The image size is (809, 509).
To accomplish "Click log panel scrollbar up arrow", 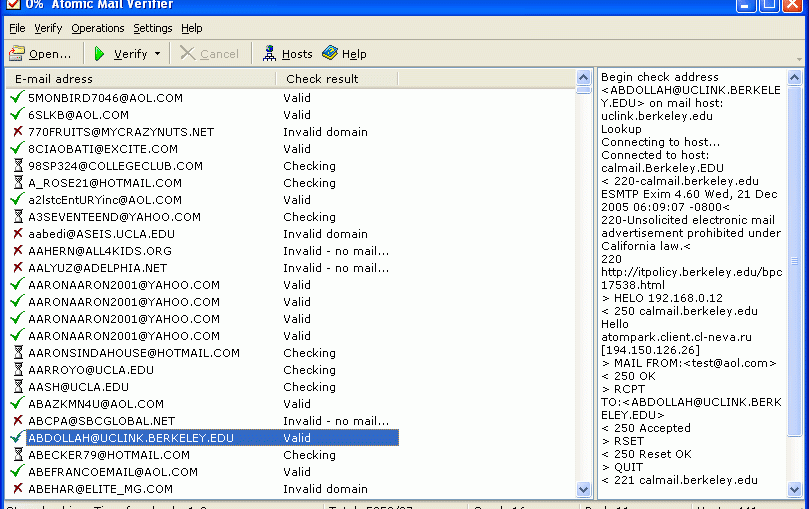I will (794, 78).
